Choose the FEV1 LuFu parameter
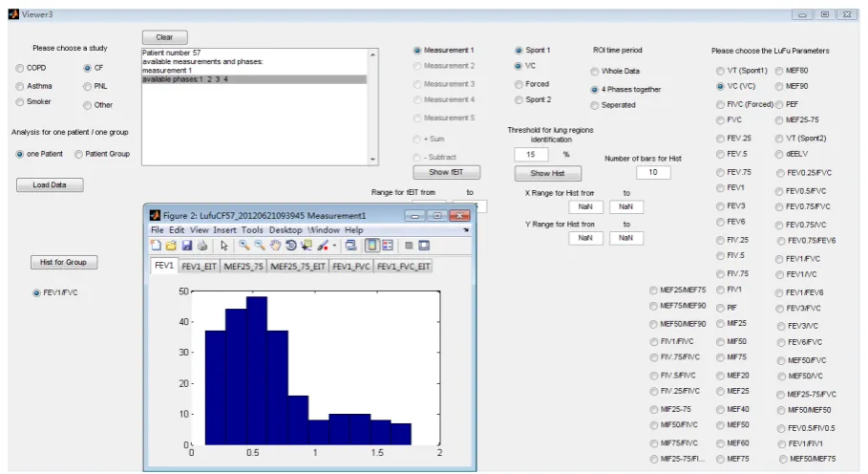 click(720, 188)
